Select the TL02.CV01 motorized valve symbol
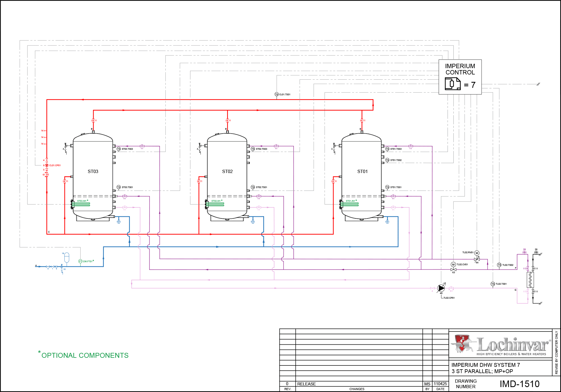This screenshot has height=392, width=561. pyautogui.click(x=453, y=267)
